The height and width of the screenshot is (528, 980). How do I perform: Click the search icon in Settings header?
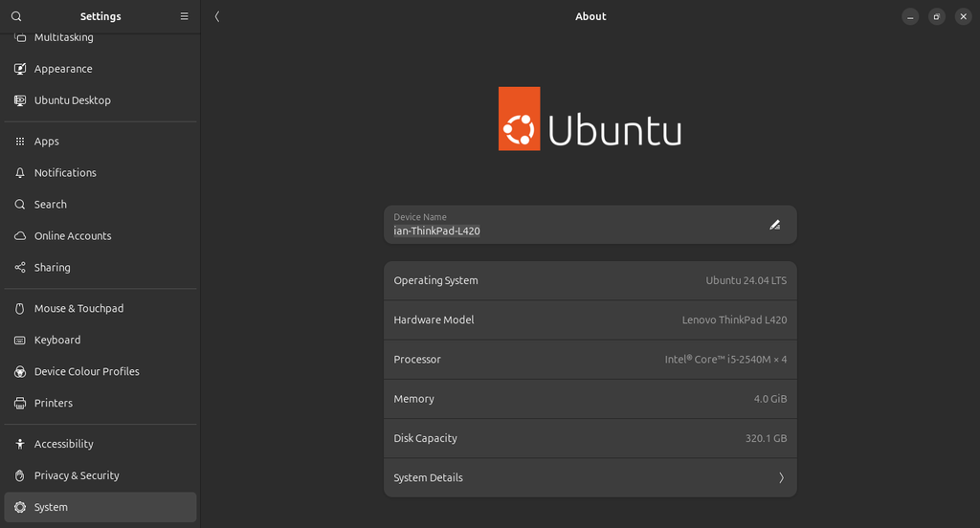[x=16, y=16]
